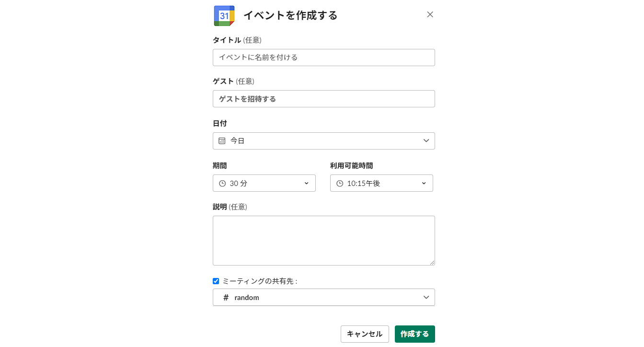This screenshot has height=347, width=644.
Task: Click the clock icon in the duration field
Action: 222,183
